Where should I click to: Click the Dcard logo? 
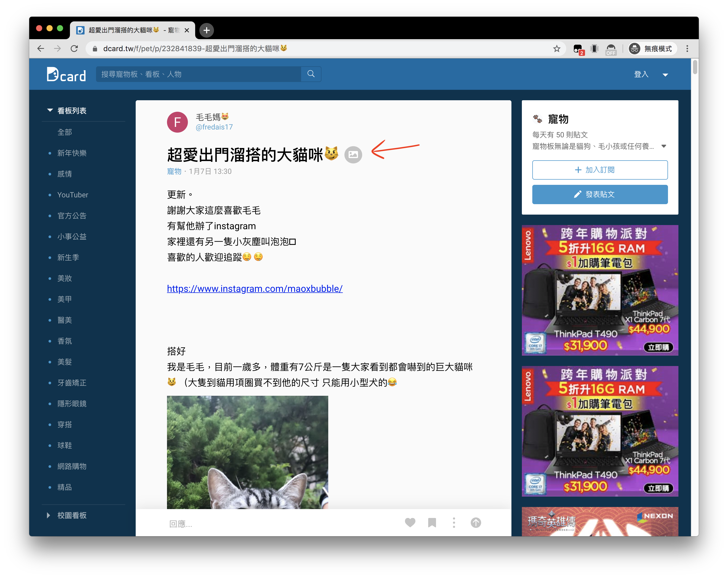pyautogui.click(x=66, y=74)
